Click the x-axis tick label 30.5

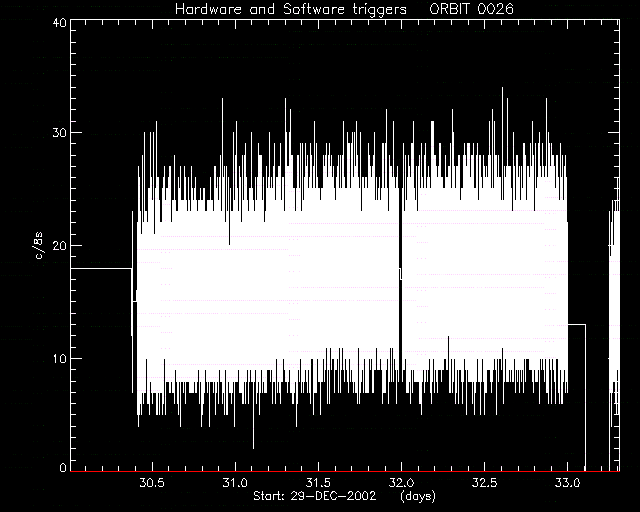152,483
